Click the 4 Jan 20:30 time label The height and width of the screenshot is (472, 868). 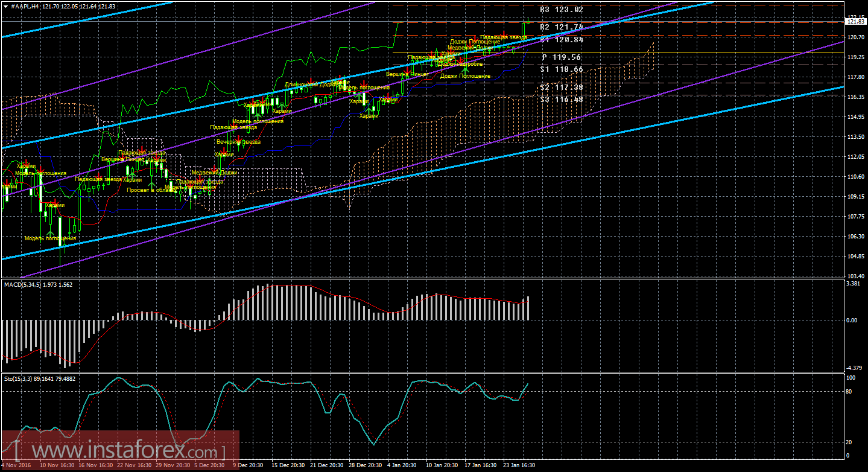pyautogui.click(x=402, y=465)
